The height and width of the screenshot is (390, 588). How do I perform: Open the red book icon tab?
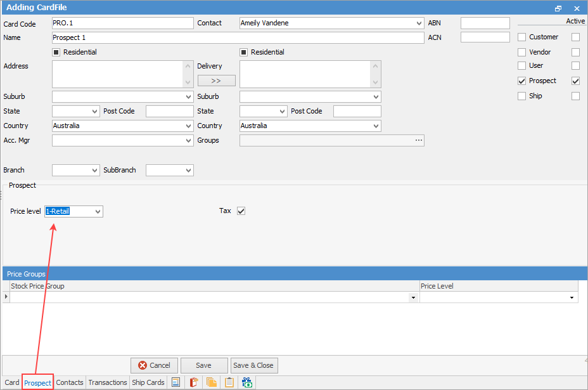click(x=194, y=382)
